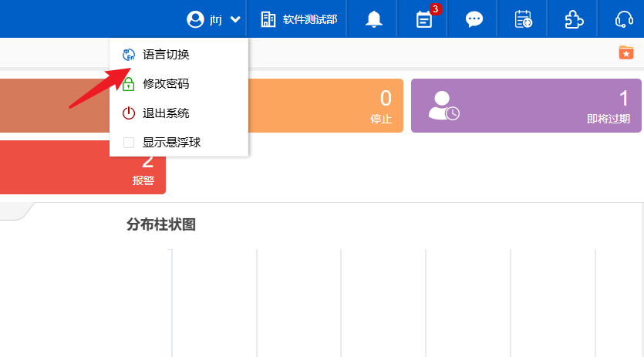Click the user-with-clock icon on purple card
Viewport: 644px width, 357px height.
coord(443,106)
